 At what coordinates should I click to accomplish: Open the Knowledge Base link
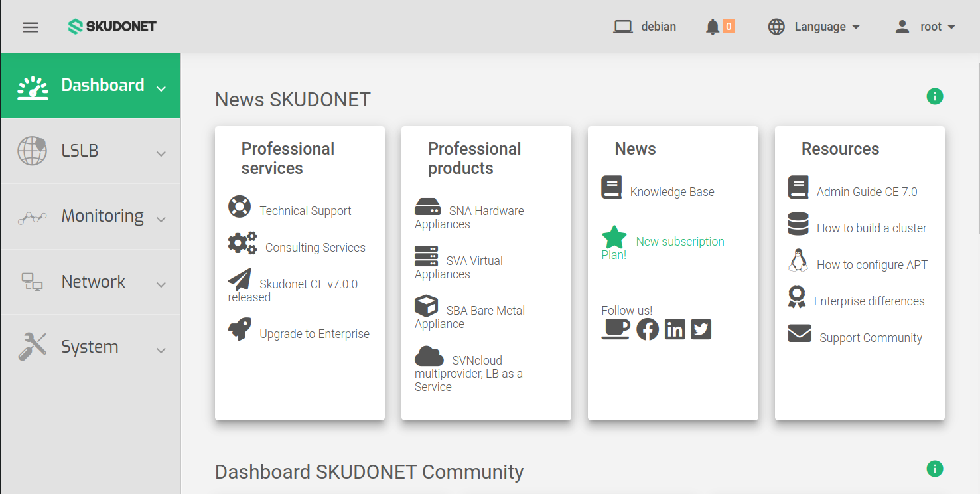pos(672,192)
